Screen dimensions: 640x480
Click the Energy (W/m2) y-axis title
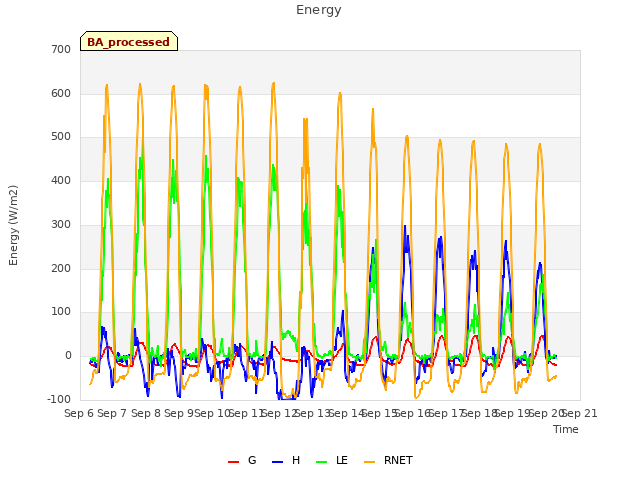(13, 225)
